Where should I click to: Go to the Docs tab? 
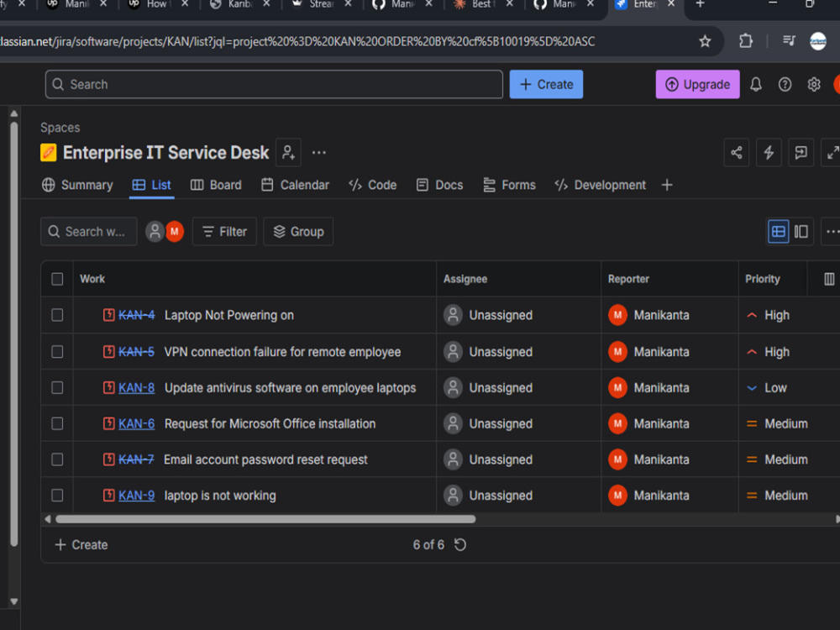[x=440, y=185]
